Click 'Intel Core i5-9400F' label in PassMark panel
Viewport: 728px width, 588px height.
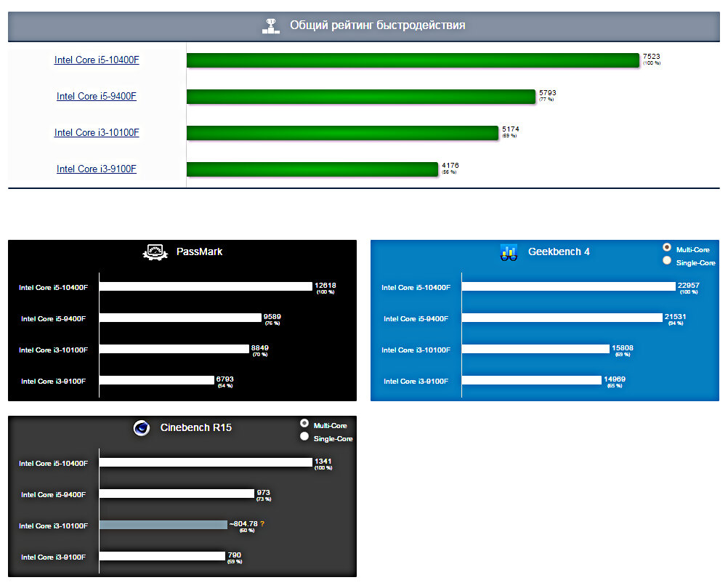click(53, 318)
